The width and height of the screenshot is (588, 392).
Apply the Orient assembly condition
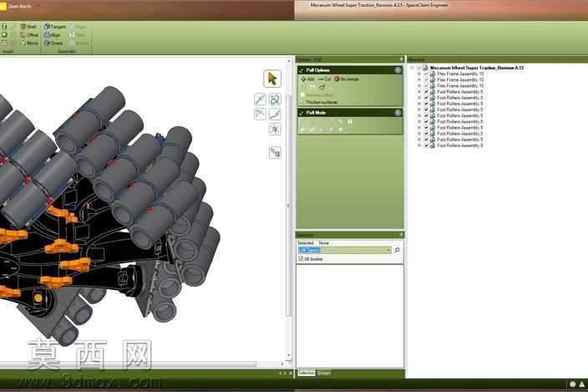point(53,43)
